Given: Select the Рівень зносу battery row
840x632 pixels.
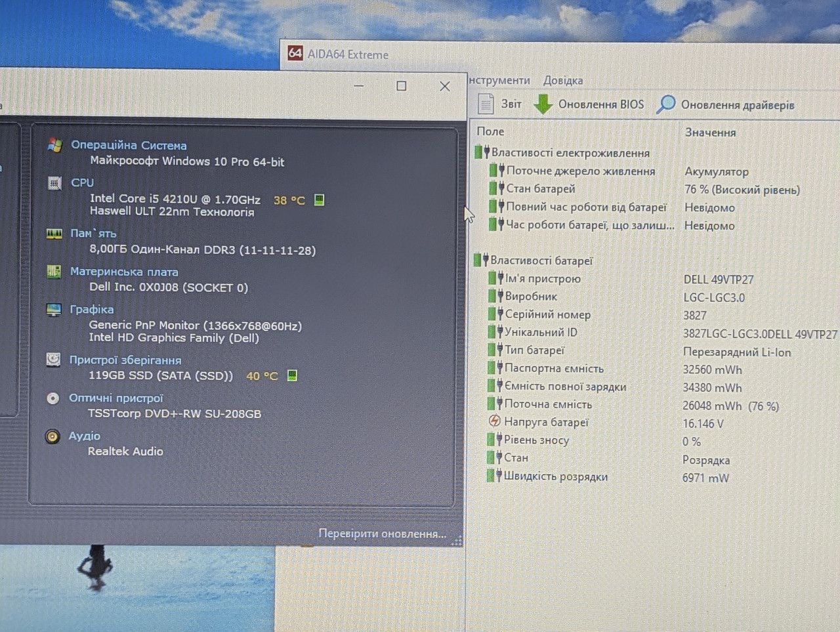Looking at the screenshot, I should tap(656, 440).
